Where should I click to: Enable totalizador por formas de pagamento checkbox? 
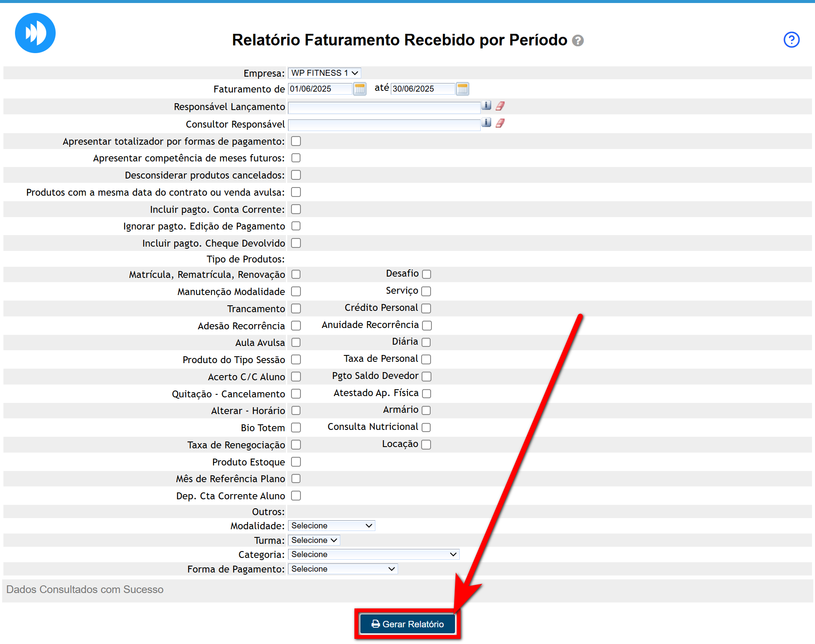pyautogui.click(x=296, y=141)
